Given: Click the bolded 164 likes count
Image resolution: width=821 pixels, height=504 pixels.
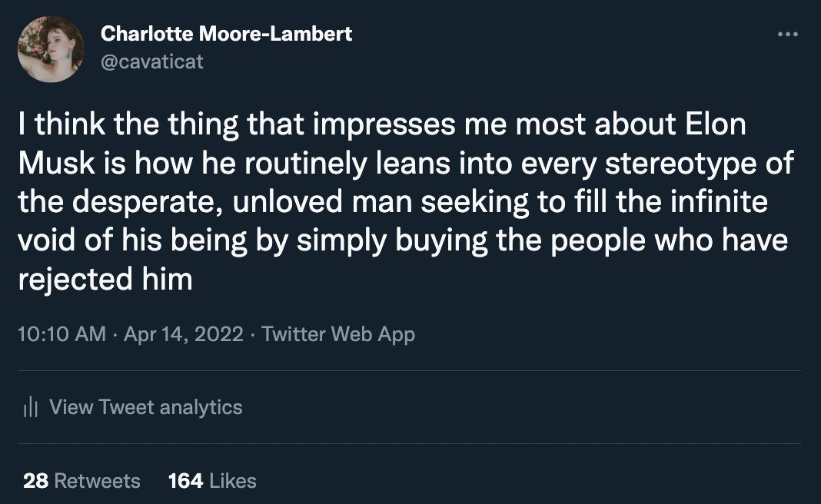Looking at the screenshot, I should click(182, 480).
